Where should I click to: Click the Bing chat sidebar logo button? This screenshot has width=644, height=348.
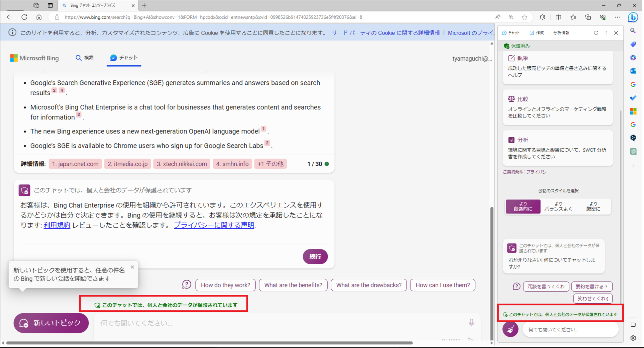(x=633, y=17)
